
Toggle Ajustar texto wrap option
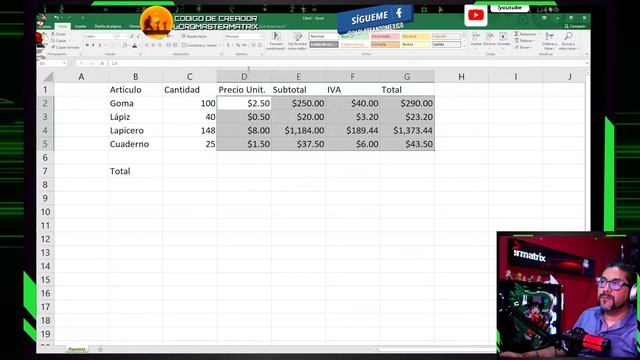[x=195, y=36]
